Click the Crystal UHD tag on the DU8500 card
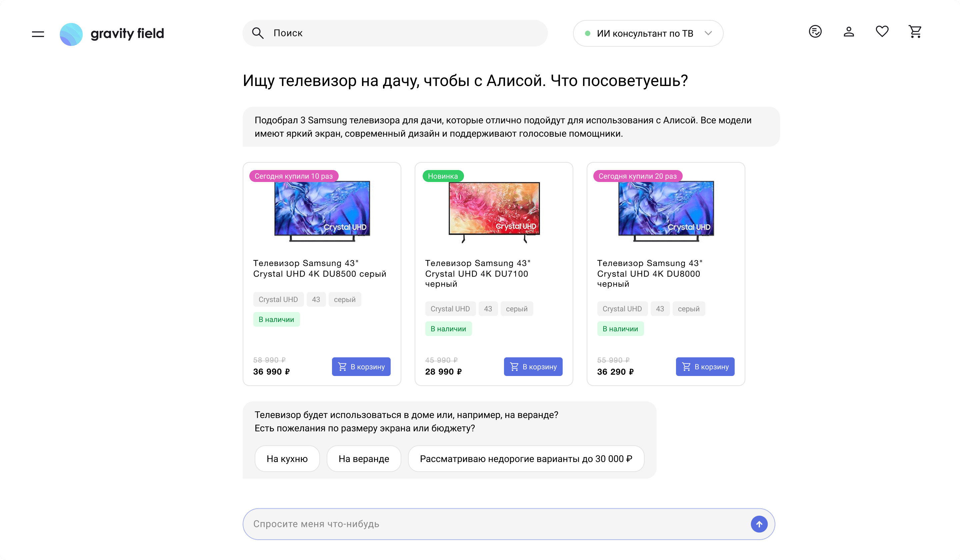This screenshot has width=960, height=560. click(x=278, y=299)
